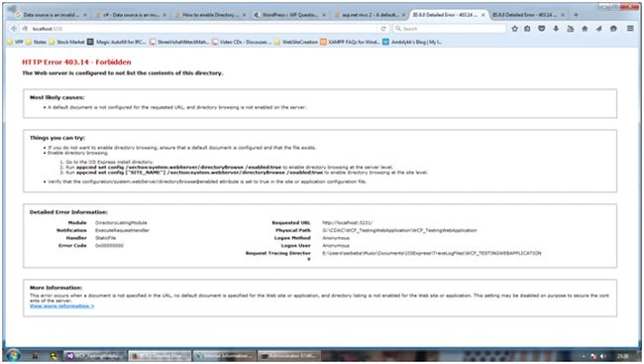Viewport: 644px width, 364px height.
Task: Open the 'Ambily's Blog' bookmark
Action: pos(413,42)
